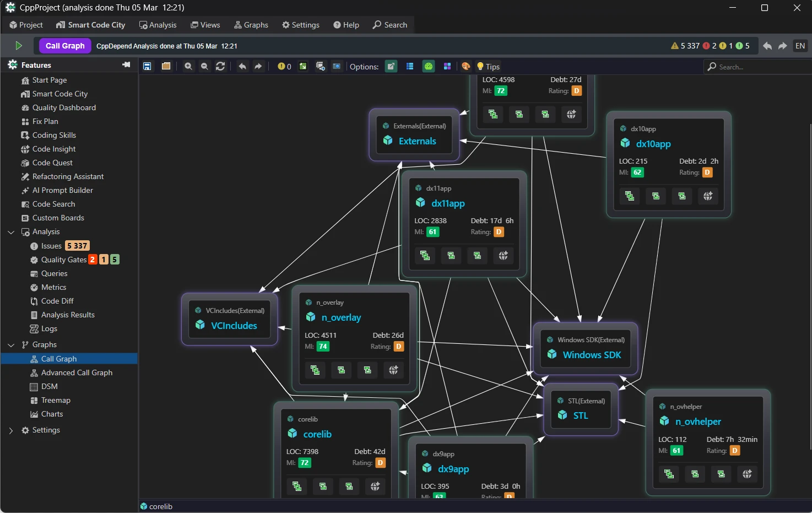This screenshot has height=513, width=812.
Task: Click the Externals node title link
Action: point(417,141)
